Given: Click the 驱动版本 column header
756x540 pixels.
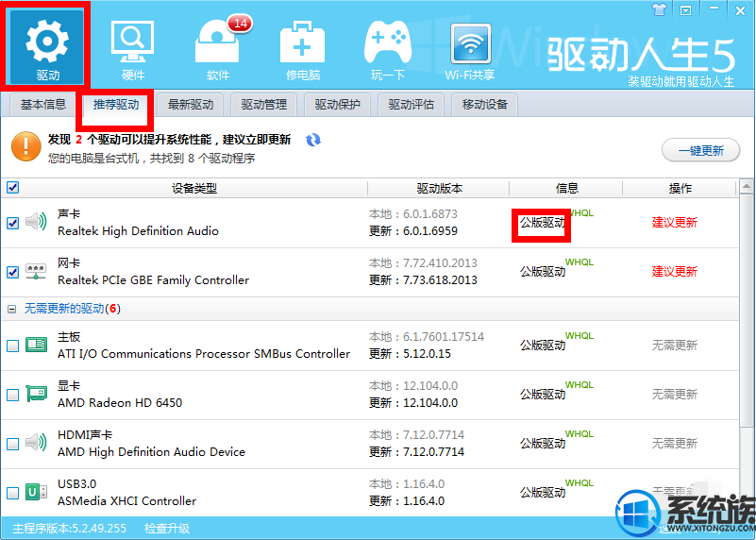Looking at the screenshot, I should [439, 189].
